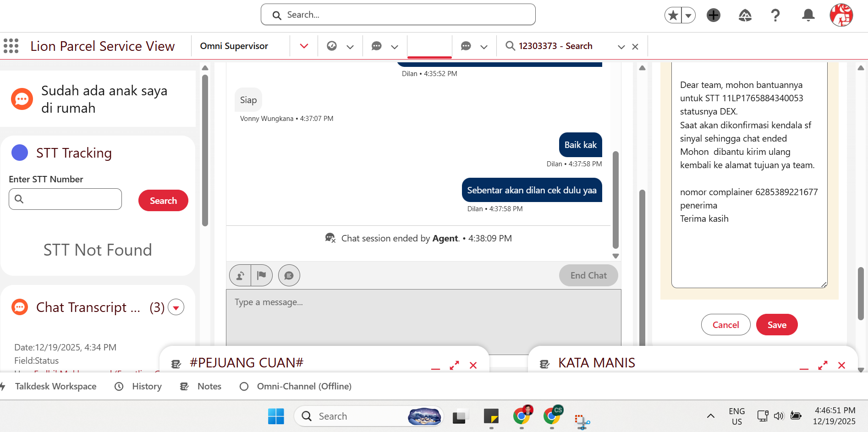The height and width of the screenshot is (432, 868).
Task: Open the App Launcher dots grid
Action: 11,46
